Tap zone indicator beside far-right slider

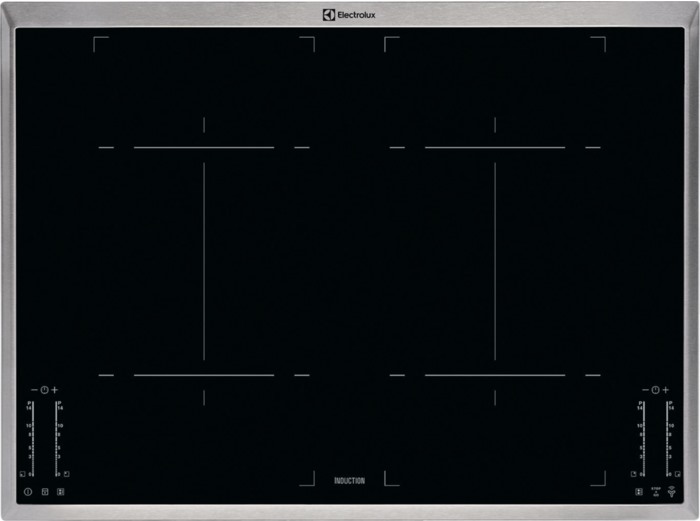pos(677,473)
